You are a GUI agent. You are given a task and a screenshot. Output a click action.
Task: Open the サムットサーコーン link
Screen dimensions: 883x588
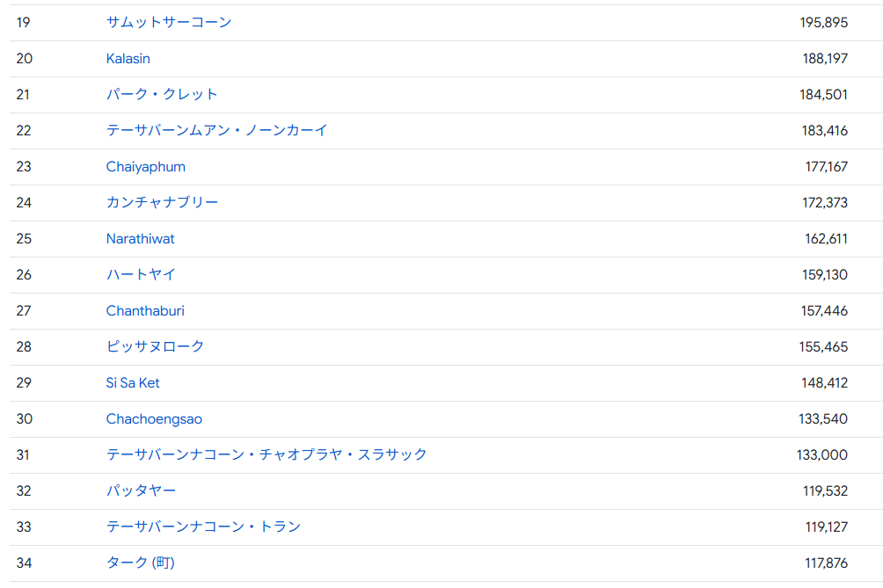pos(169,22)
